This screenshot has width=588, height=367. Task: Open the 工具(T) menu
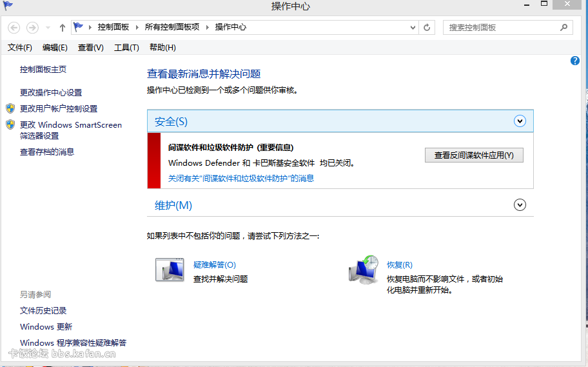click(x=126, y=48)
